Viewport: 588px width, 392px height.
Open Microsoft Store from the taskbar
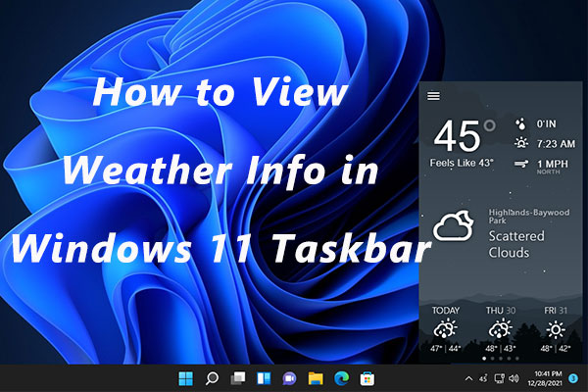pyautogui.click(x=367, y=378)
